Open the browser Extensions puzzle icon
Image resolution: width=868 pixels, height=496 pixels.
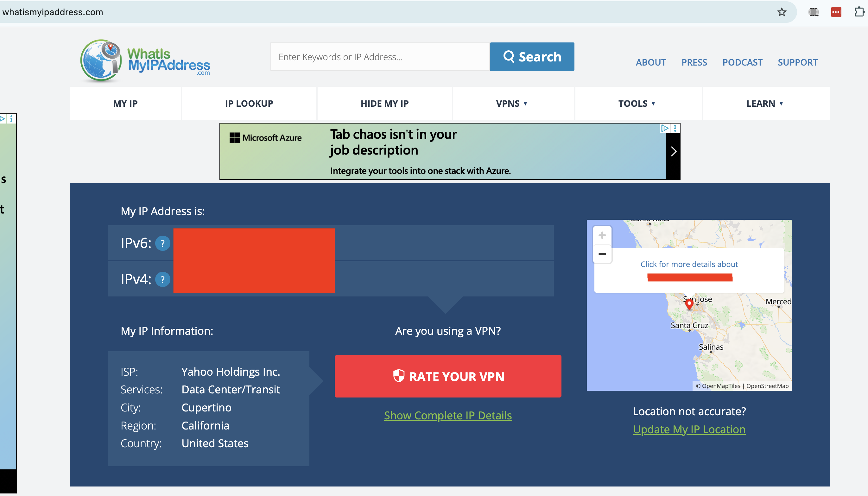(859, 12)
